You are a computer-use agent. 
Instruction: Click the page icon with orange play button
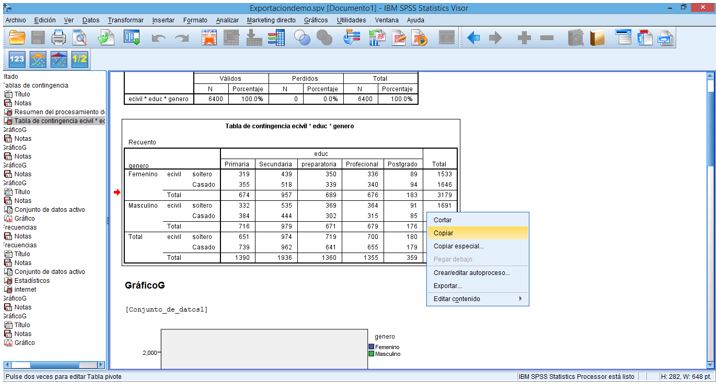420,37
